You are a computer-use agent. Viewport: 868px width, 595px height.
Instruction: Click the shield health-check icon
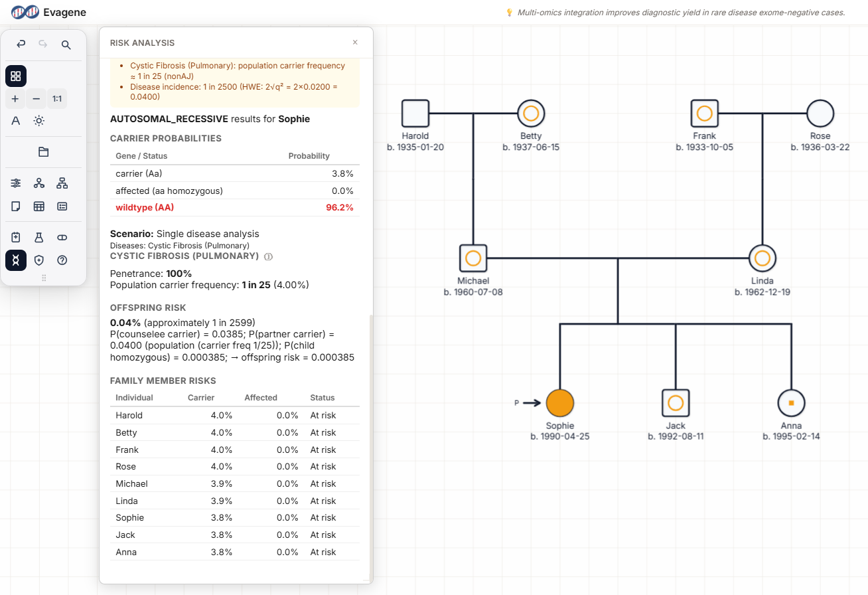click(x=38, y=260)
